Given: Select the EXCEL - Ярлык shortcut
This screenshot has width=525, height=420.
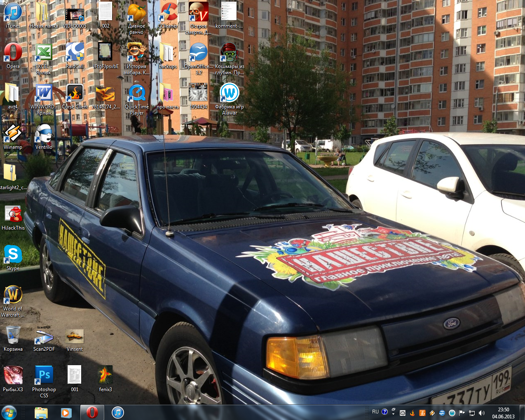Looking at the screenshot, I should click(44, 59).
